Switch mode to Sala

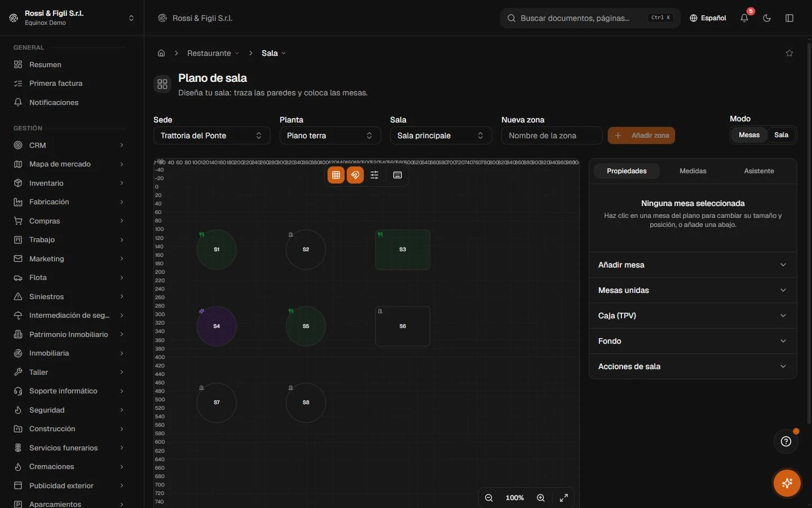pyautogui.click(x=781, y=135)
